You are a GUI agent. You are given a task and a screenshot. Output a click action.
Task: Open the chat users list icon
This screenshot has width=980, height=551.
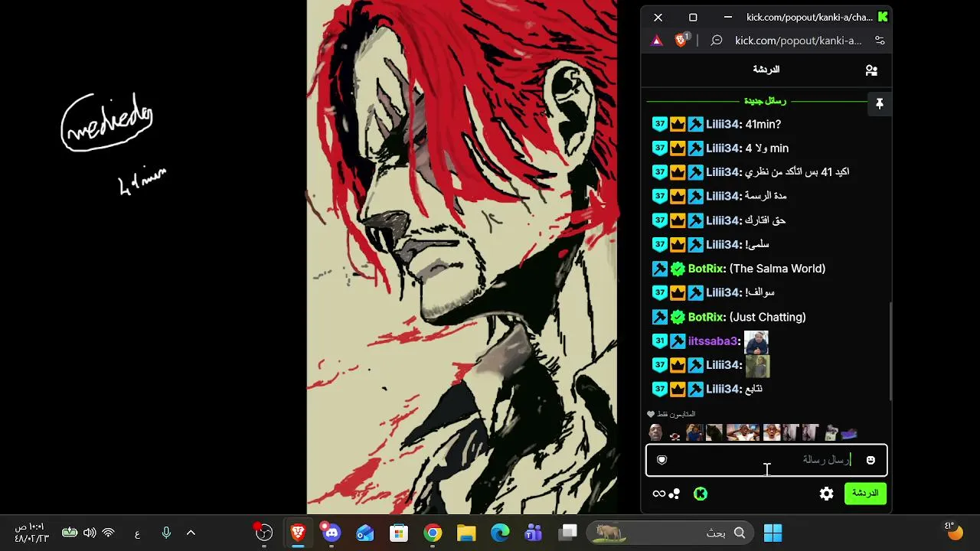point(871,70)
